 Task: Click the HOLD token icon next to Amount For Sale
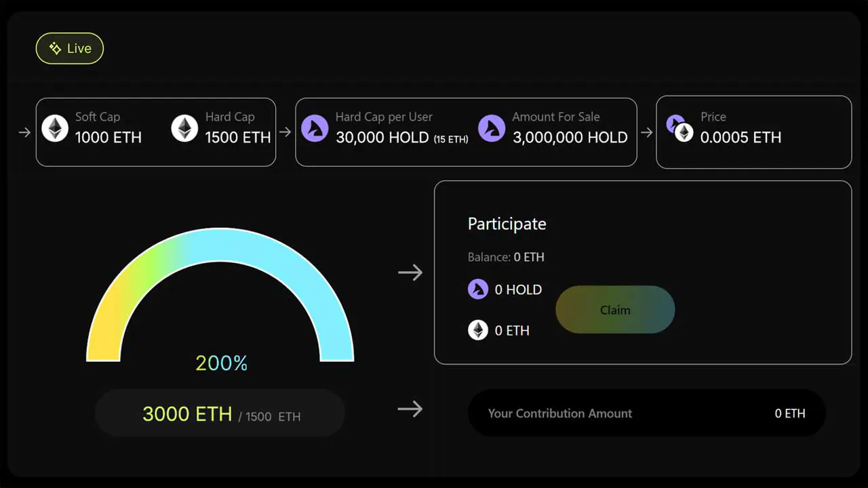(x=492, y=128)
